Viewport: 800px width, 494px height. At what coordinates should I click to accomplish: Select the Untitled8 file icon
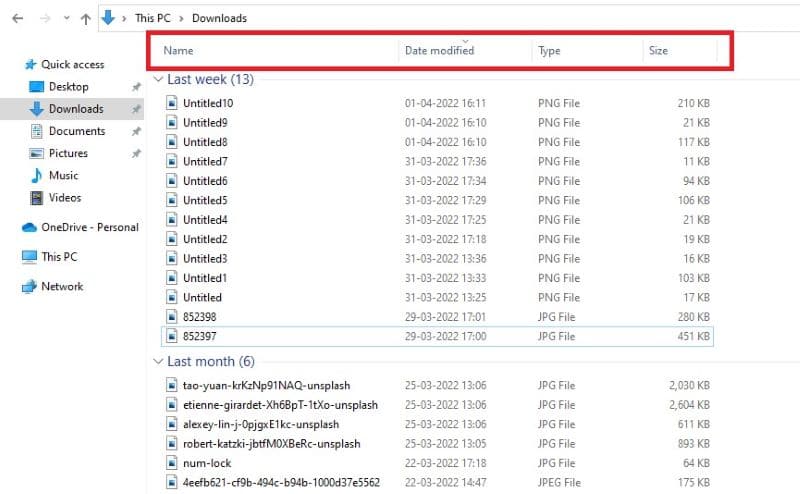[x=172, y=142]
